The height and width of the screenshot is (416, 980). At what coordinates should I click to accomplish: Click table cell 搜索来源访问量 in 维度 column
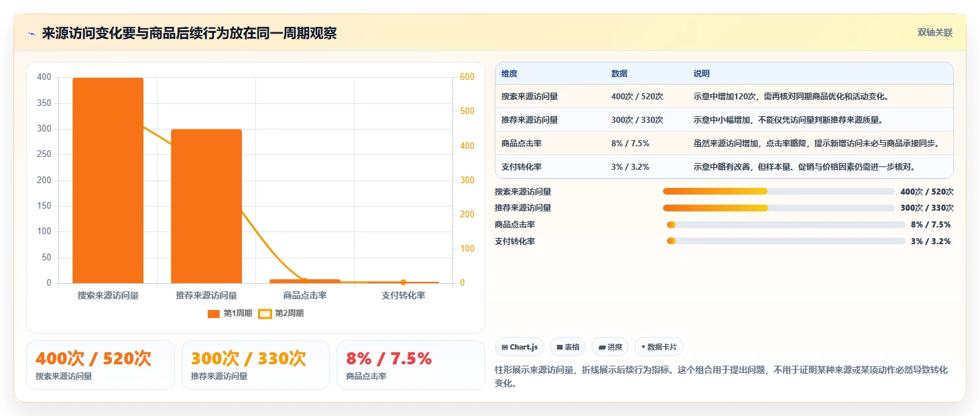click(x=530, y=97)
